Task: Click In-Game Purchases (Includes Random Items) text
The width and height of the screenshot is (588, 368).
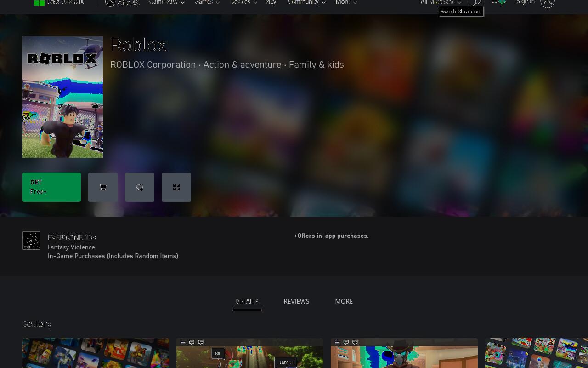Action: coord(113,256)
